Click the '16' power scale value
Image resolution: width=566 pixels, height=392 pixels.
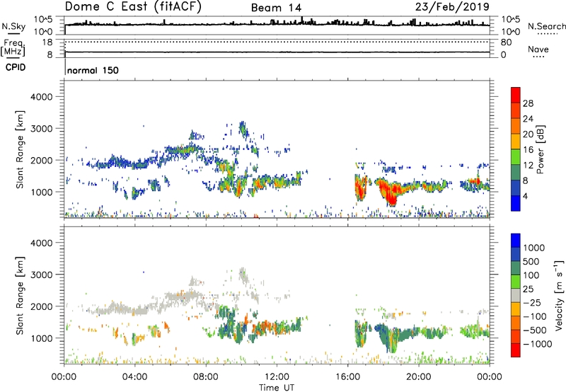[528, 150]
